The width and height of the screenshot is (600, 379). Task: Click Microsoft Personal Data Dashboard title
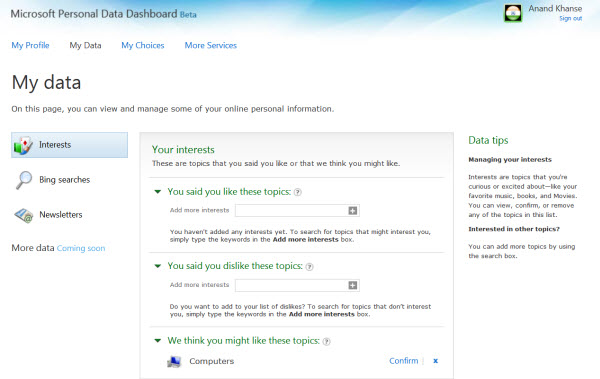pyautogui.click(x=94, y=14)
